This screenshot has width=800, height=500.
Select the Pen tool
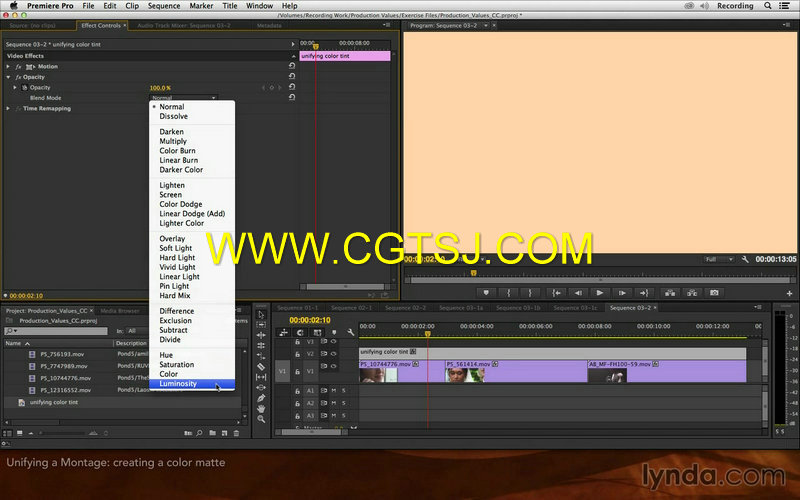tap(261, 398)
